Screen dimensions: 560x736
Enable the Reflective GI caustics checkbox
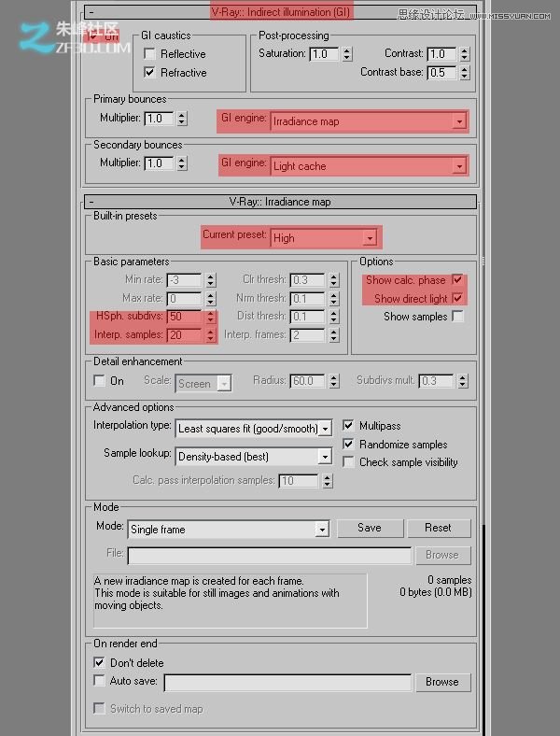point(149,53)
